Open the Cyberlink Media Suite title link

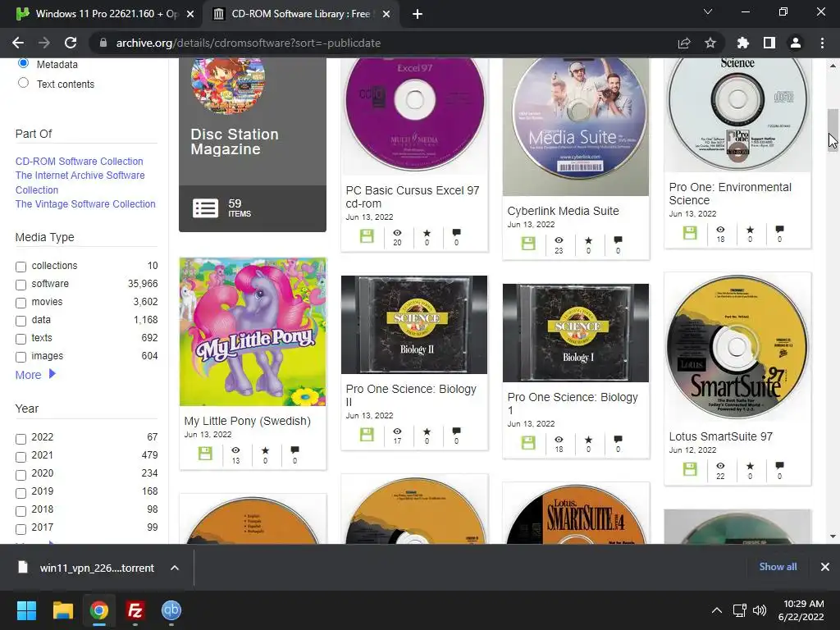[x=563, y=211]
